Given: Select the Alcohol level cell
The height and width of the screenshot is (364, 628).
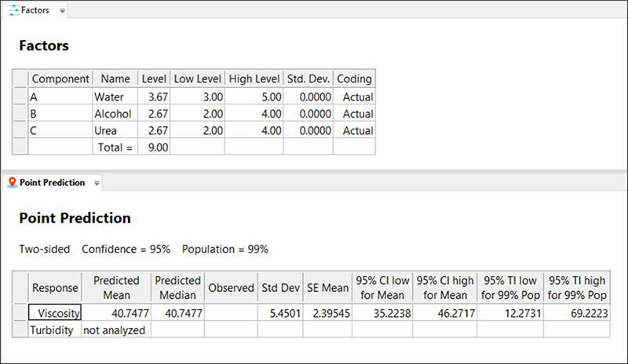Looking at the screenshot, I should point(154,114).
